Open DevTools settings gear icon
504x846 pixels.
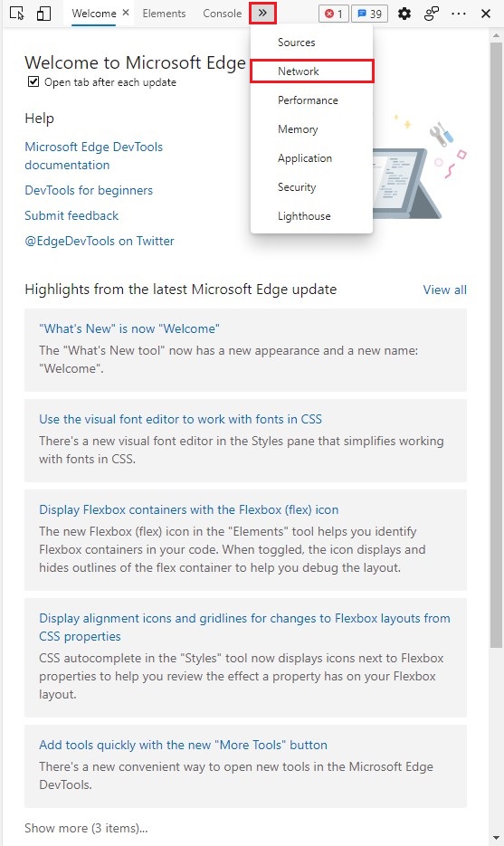[404, 14]
